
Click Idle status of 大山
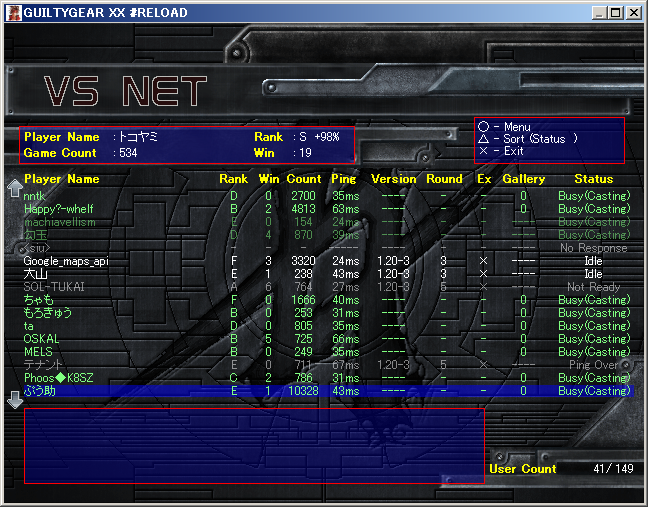593,274
